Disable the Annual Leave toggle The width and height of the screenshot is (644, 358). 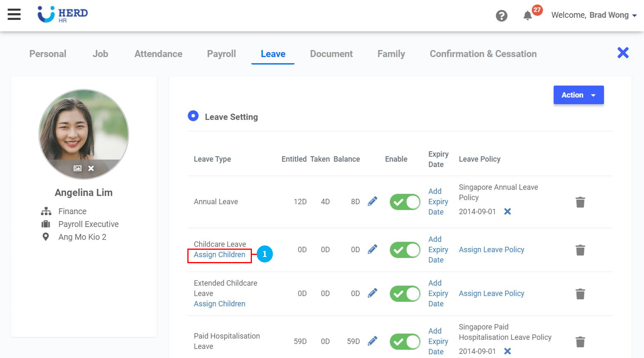click(x=404, y=202)
